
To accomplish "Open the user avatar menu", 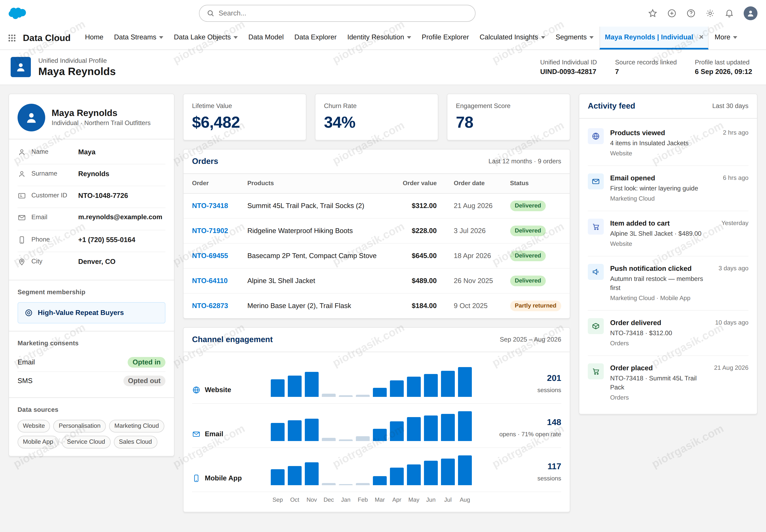I will point(750,13).
